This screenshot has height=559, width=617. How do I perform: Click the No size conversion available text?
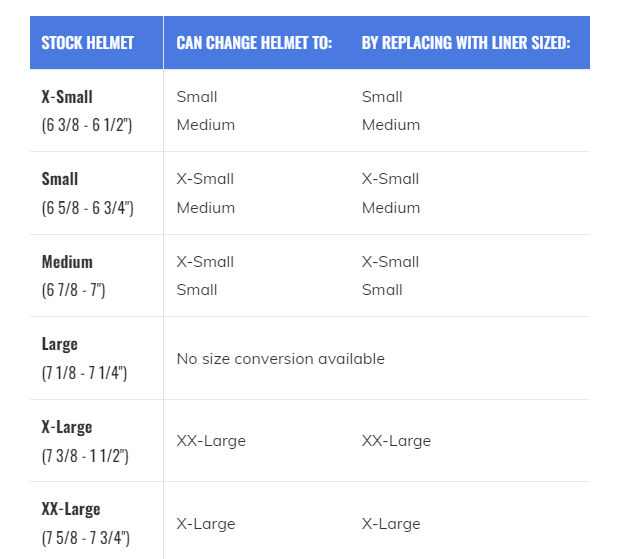coord(281,359)
